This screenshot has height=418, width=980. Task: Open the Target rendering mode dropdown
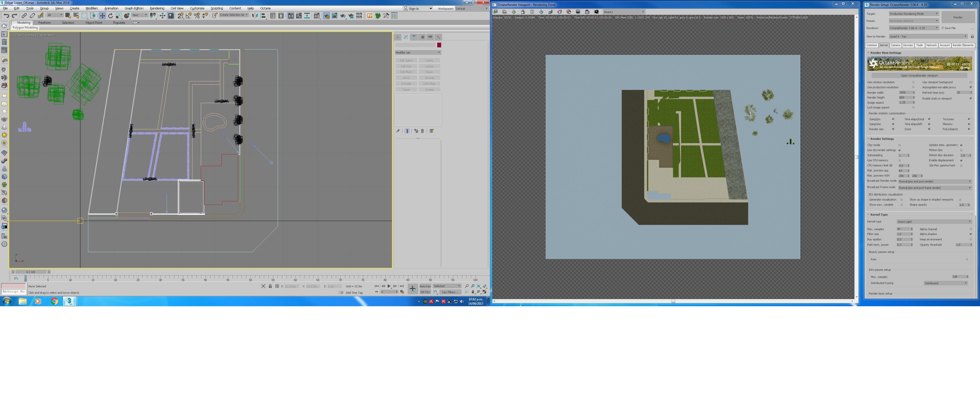(x=914, y=14)
